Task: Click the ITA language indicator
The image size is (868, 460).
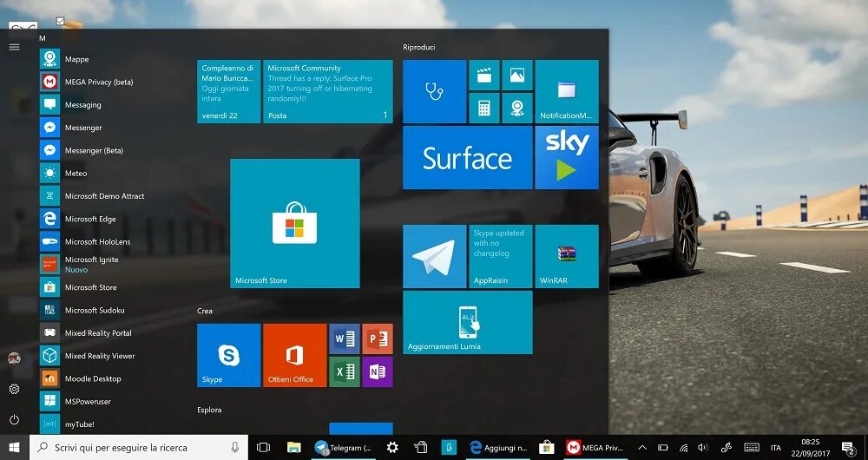Action: click(775, 448)
